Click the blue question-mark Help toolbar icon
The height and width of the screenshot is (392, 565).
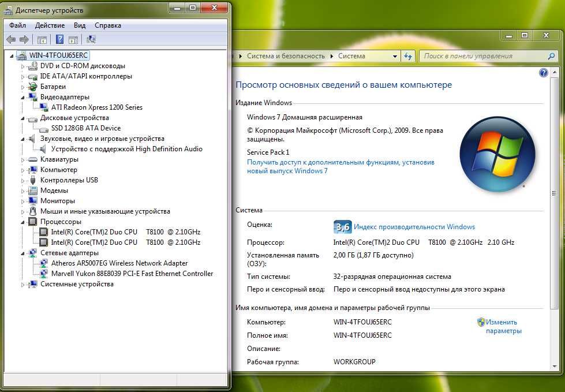coord(60,39)
